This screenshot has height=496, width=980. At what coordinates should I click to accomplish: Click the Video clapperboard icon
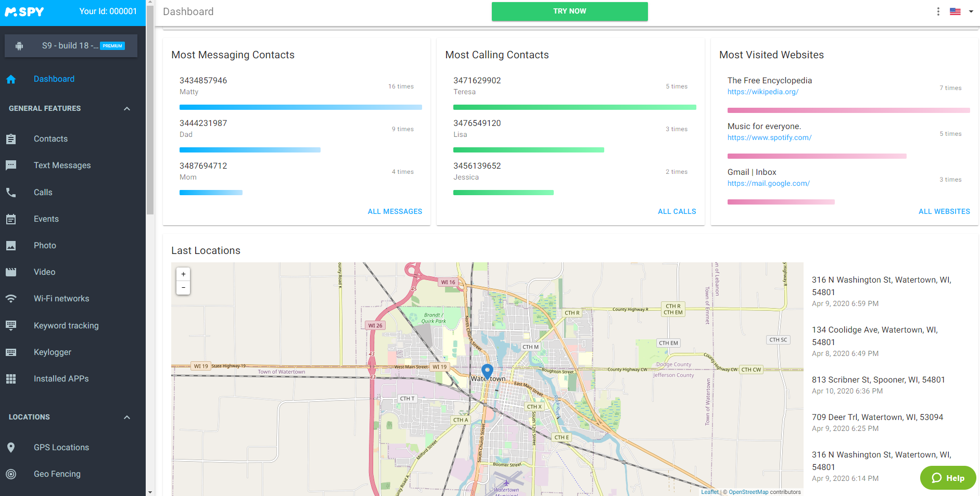11,272
